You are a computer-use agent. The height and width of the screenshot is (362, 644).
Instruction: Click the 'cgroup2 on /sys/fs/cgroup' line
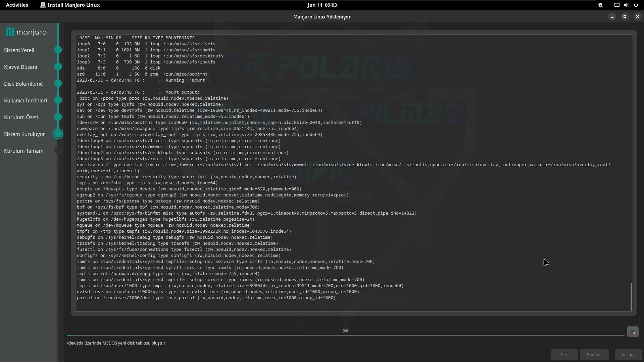click(213, 195)
